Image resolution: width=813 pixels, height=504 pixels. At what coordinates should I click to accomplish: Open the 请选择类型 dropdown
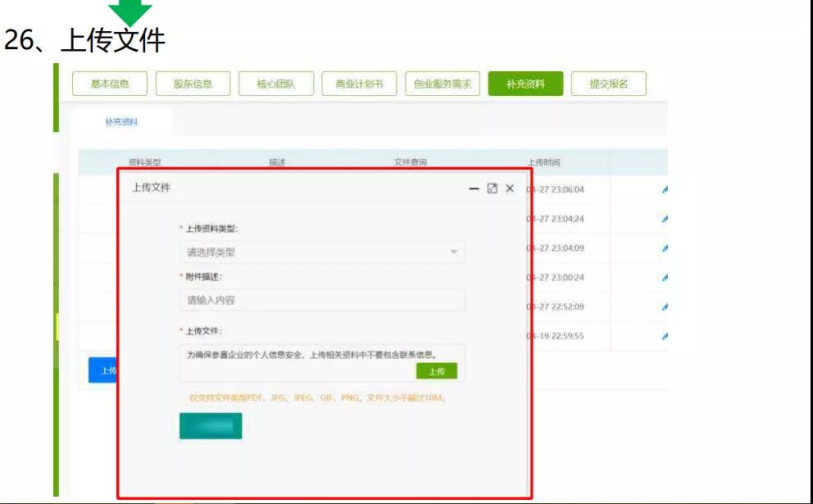tap(321, 252)
